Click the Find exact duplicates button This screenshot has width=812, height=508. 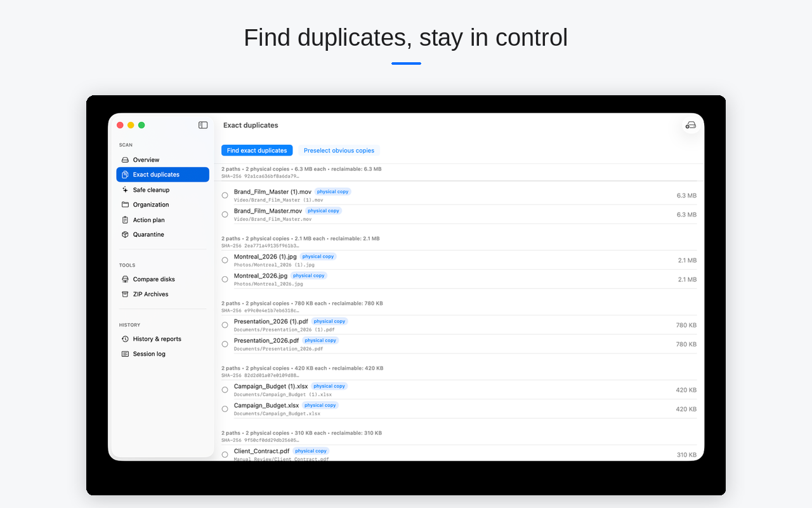point(257,150)
